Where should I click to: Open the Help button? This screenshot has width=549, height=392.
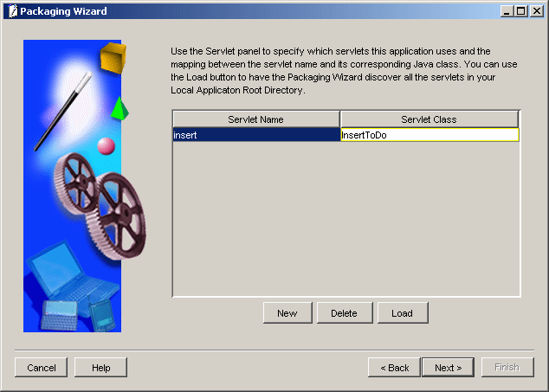point(100,368)
